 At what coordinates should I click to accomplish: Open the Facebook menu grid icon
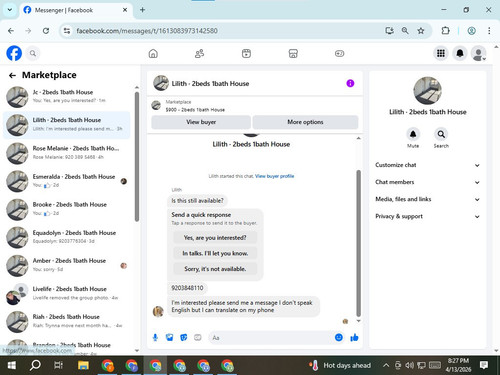(441, 53)
